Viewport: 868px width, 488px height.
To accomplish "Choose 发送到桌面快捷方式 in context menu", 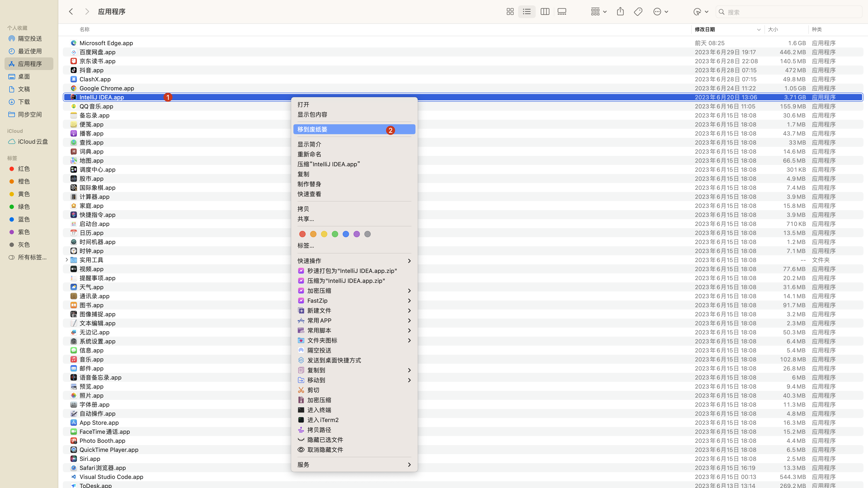I will point(354,360).
